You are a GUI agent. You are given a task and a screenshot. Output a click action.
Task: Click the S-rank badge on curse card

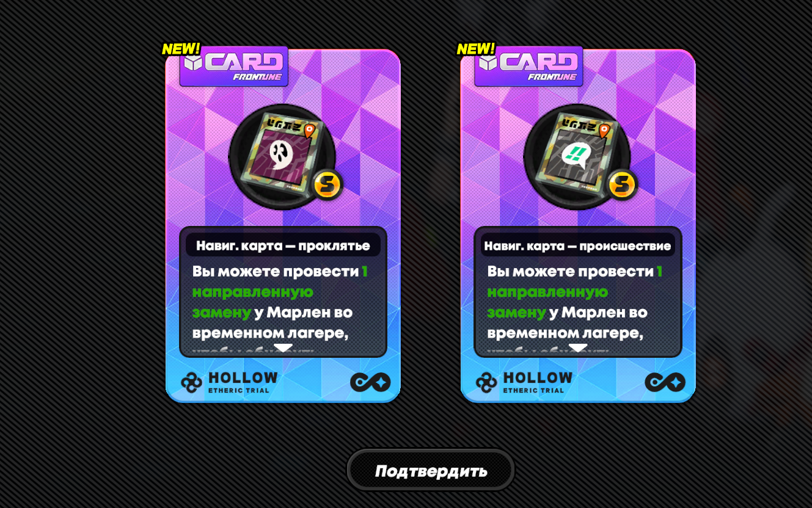click(x=327, y=184)
